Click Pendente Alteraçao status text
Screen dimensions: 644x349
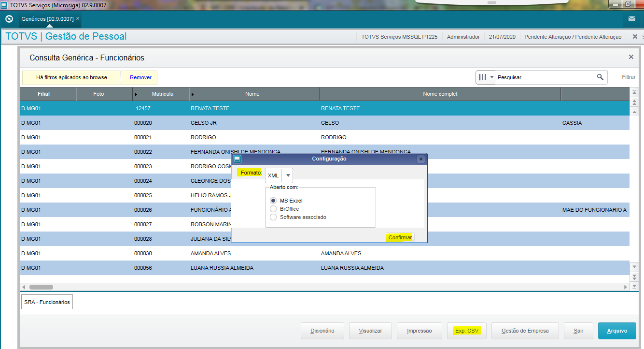(x=573, y=37)
